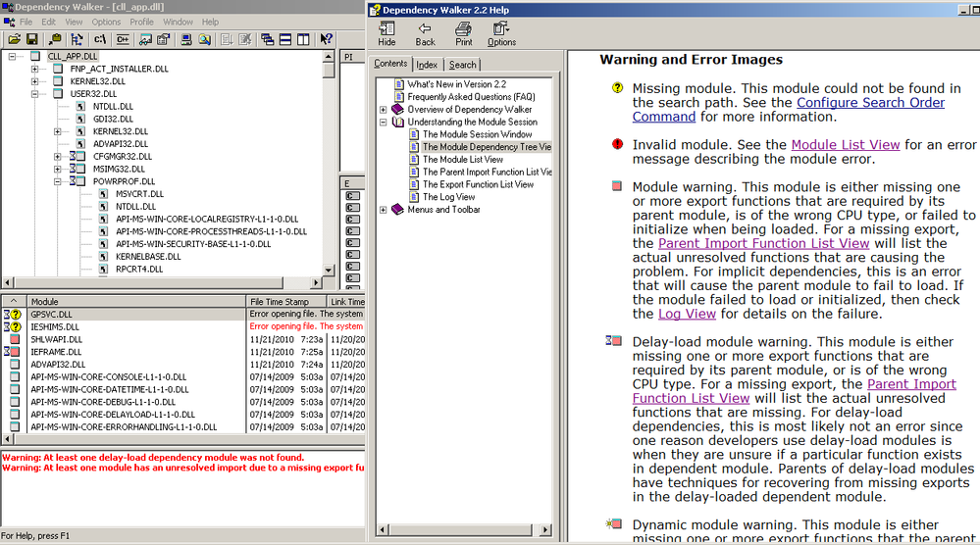
Task: Click the Tile Vertically toolbar icon
Action: coord(304,39)
